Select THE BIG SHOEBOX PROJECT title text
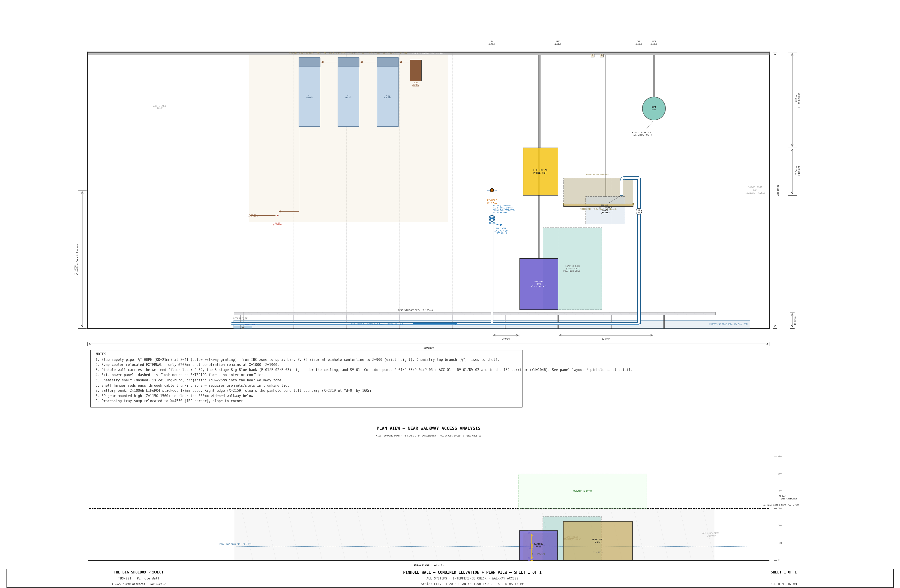Screen dimensions: 900x588 [138, 573]
